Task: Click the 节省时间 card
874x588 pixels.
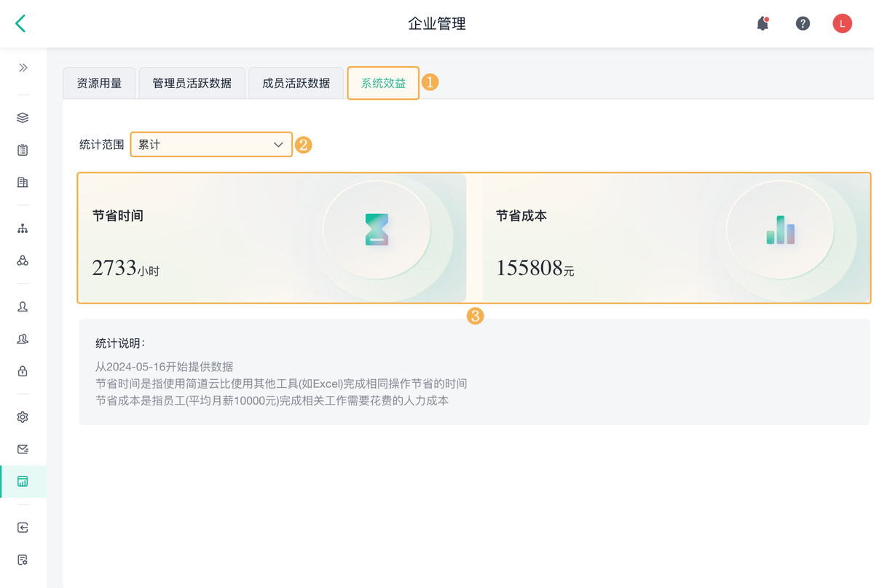Action: pos(272,237)
